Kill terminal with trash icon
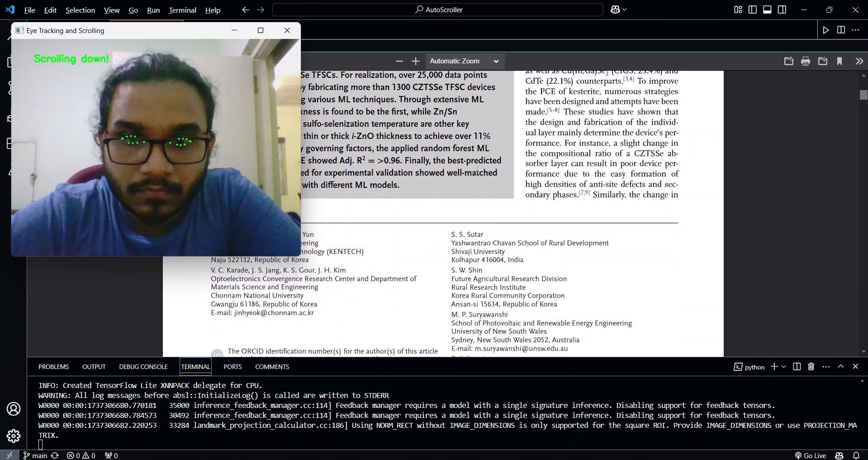Image resolution: width=868 pixels, height=460 pixels. pos(811,366)
